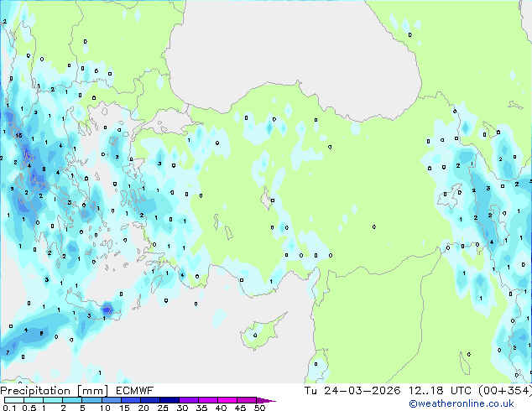Select legend swatch between 20 and 25
The height and width of the screenshot is (411, 532).
click(x=149, y=400)
